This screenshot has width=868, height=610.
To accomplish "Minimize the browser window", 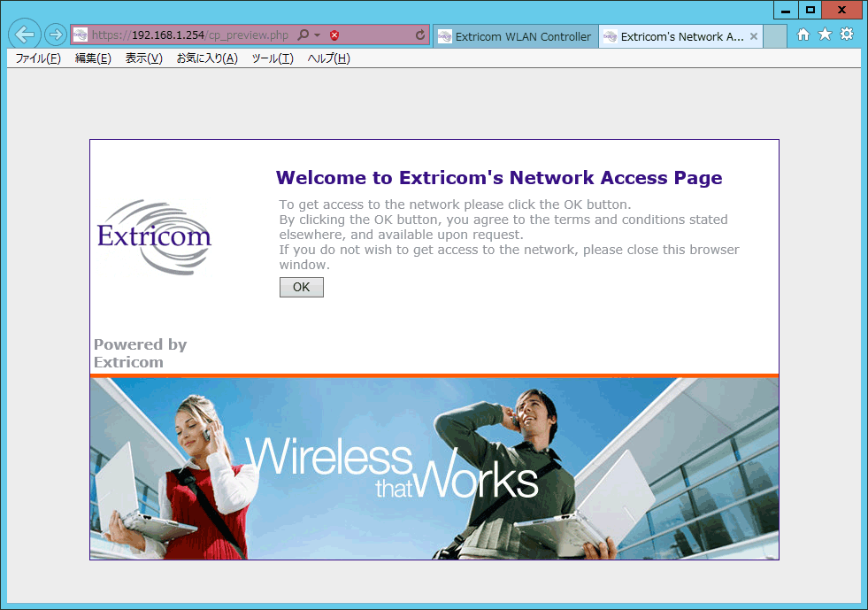I will 786,10.
